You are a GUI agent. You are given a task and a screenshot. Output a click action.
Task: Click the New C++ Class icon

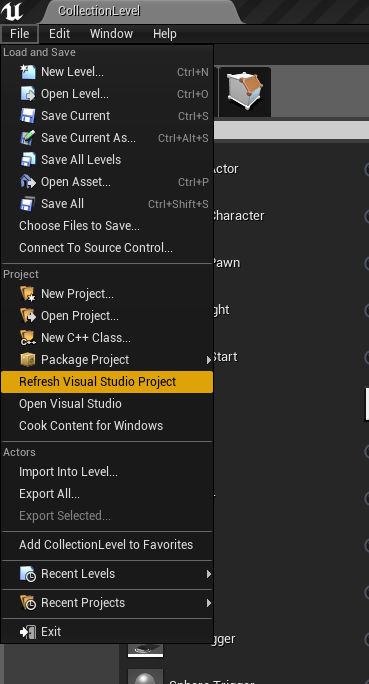click(28, 338)
